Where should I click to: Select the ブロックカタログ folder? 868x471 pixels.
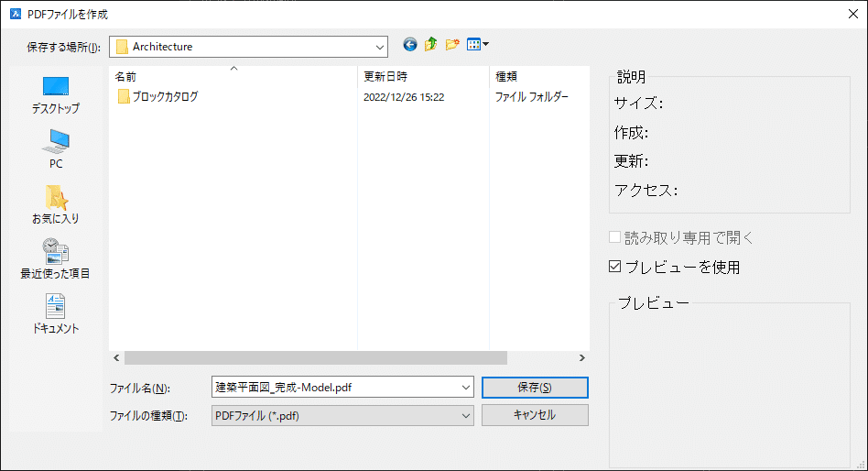[x=157, y=97]
